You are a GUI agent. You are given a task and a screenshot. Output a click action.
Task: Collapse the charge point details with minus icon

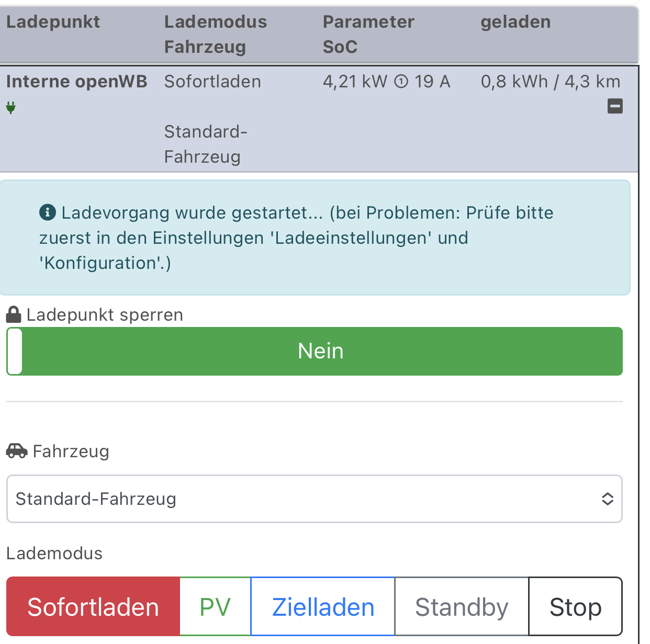[x=615, y=106]
